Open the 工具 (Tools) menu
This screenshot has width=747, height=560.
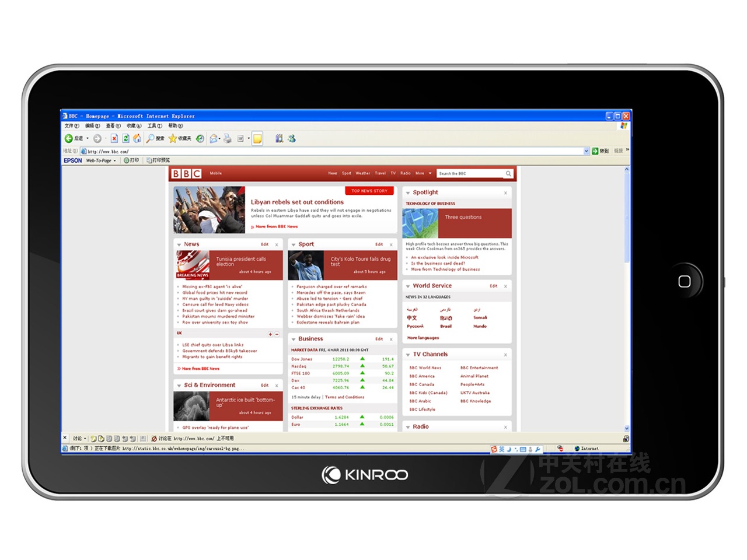pos(155,126)
